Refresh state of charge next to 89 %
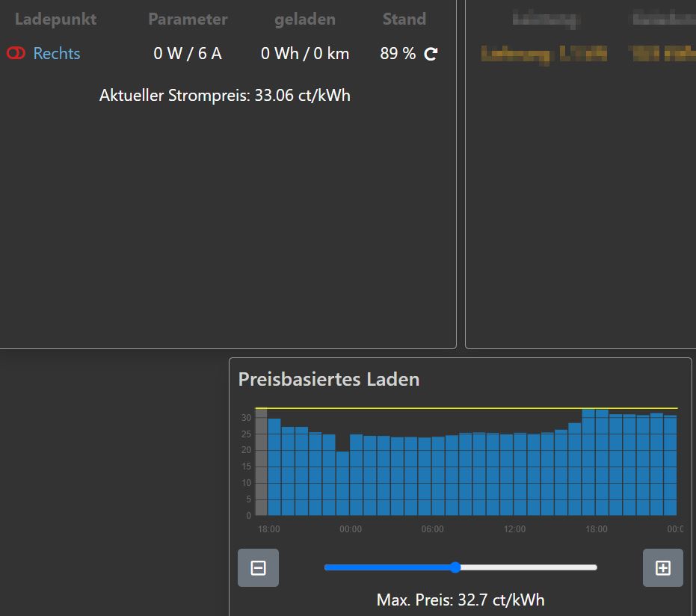 tap(431, 54)
